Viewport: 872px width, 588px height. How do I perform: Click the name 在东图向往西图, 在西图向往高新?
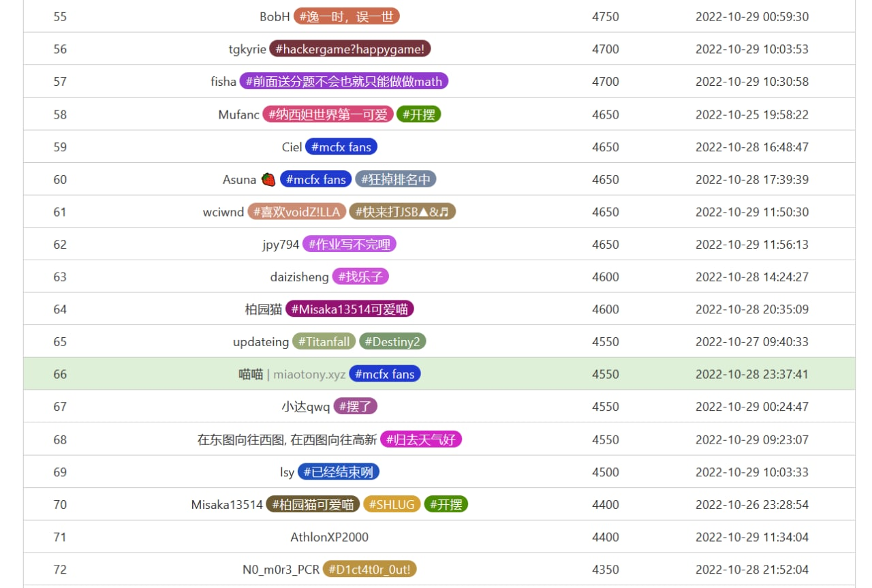tap(287, 440)
